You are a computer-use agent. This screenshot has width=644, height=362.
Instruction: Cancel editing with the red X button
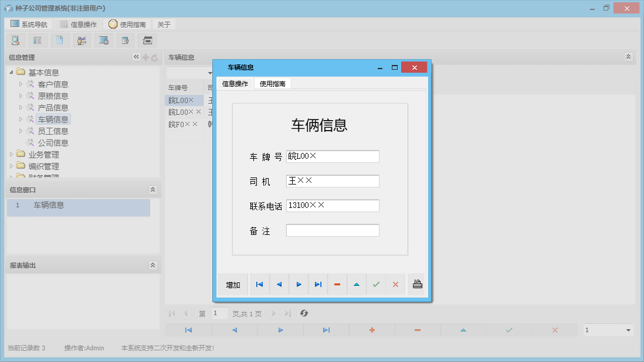click(x=395, y=284)
